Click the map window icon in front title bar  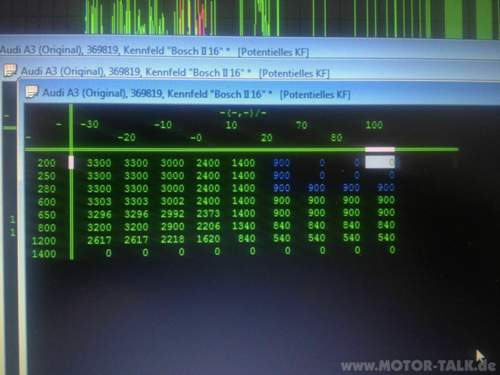[32, 91]
